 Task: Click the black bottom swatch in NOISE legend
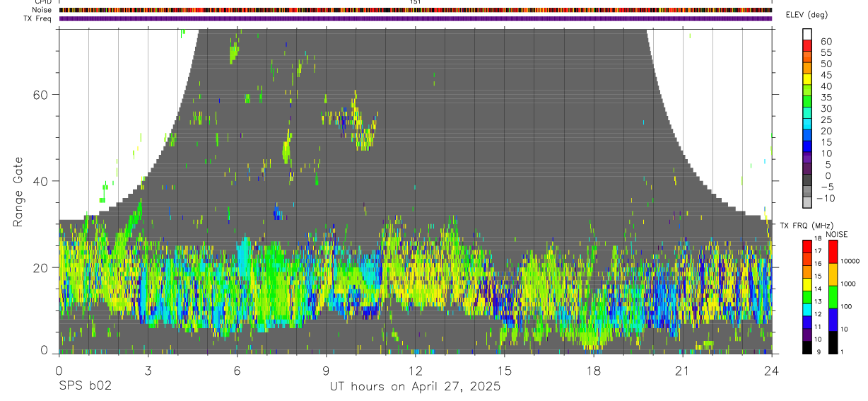pyautogui.click(x=833, y=342)
